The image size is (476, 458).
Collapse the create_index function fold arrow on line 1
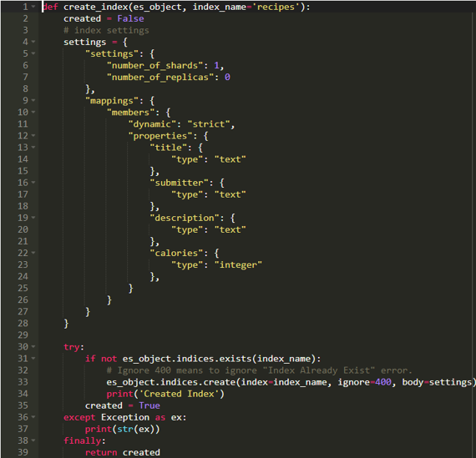(33, 7)
